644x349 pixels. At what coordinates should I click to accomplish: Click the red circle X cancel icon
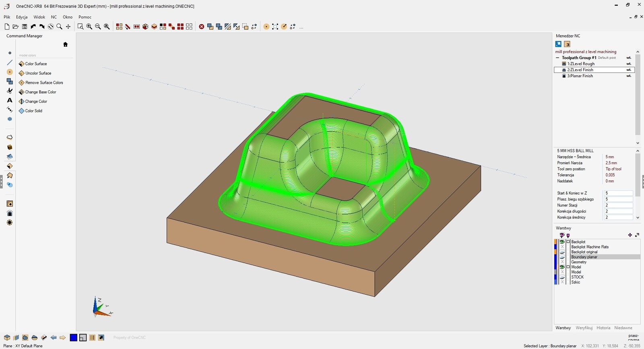click(x=202, y=27)
